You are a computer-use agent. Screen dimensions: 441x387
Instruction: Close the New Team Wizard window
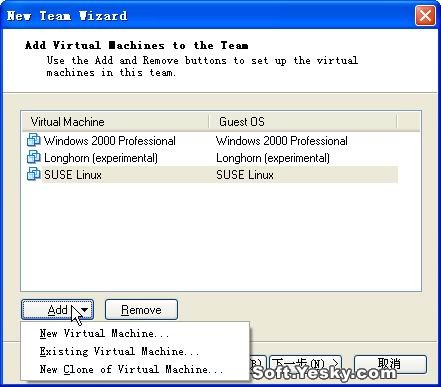(425, 15)
